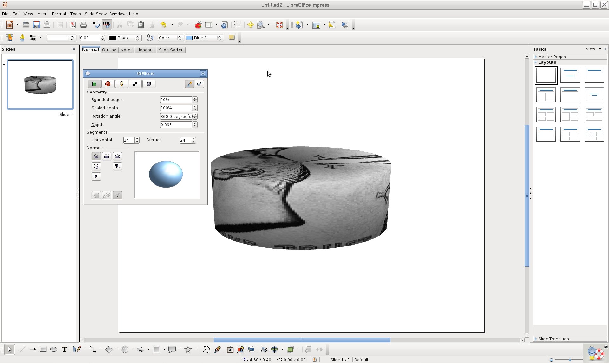Select the Ellipse drawing tool
Image resolution: width=609 pixels, height=364 pixels.
click(x=54, y=349)
